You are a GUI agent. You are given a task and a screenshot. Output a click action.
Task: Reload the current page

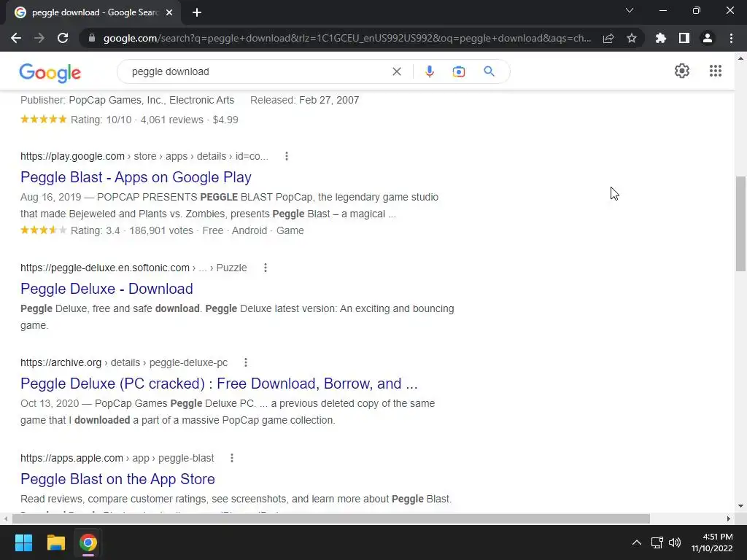[63, 38]
